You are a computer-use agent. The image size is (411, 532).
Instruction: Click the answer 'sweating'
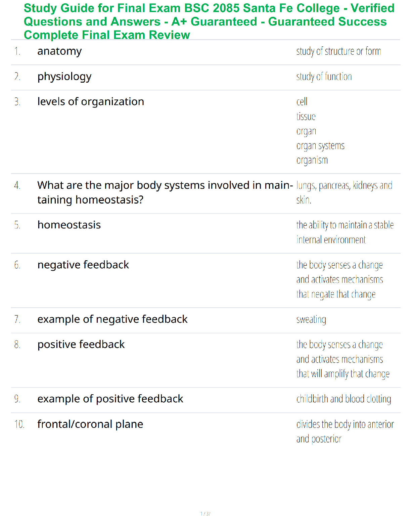(x=311, y=319)
